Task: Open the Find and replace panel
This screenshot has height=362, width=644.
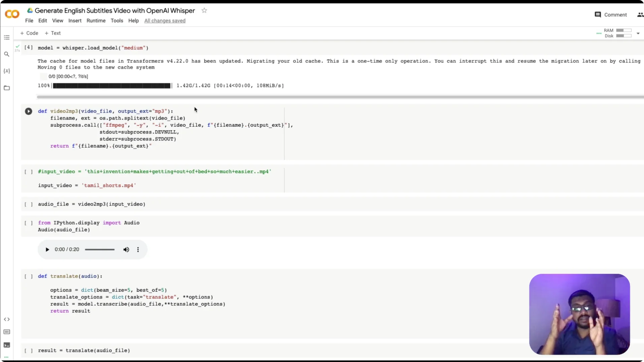Action: point(7,54)
